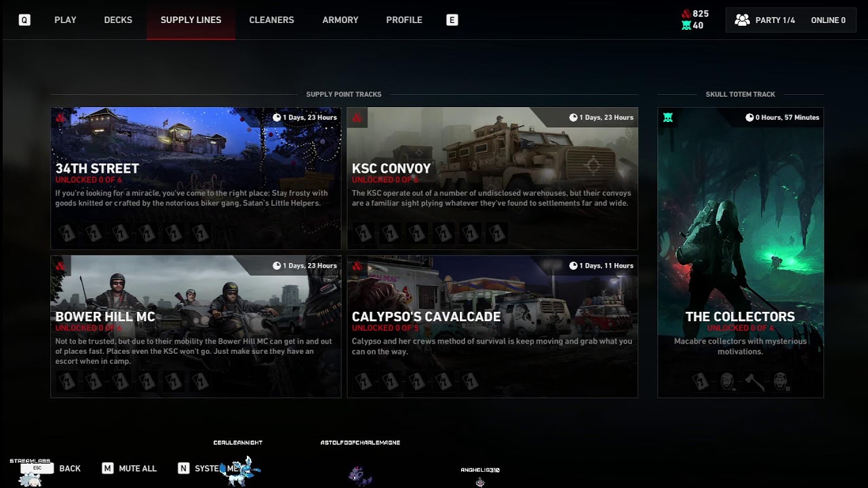Click the skull totem icon on THE COLLECTORS card

(x=668, y=118)
